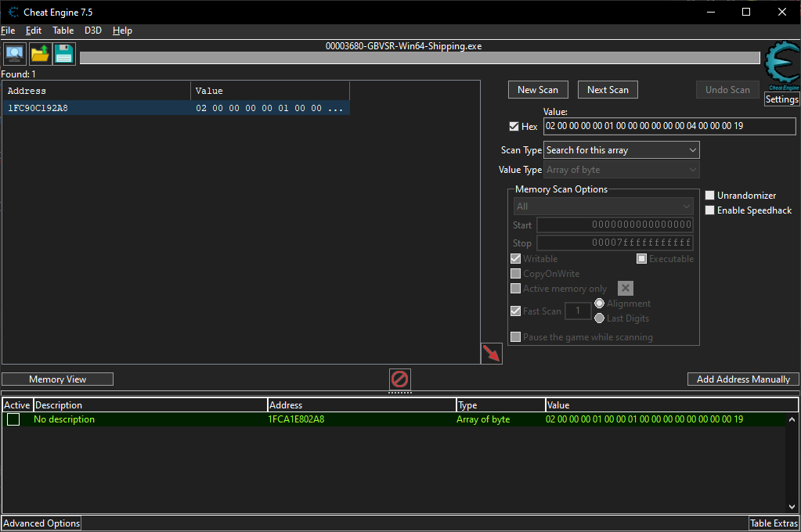Toggle the Writable checkbox
The width and height of the screenshot is (801, 532).
[515, 259]
